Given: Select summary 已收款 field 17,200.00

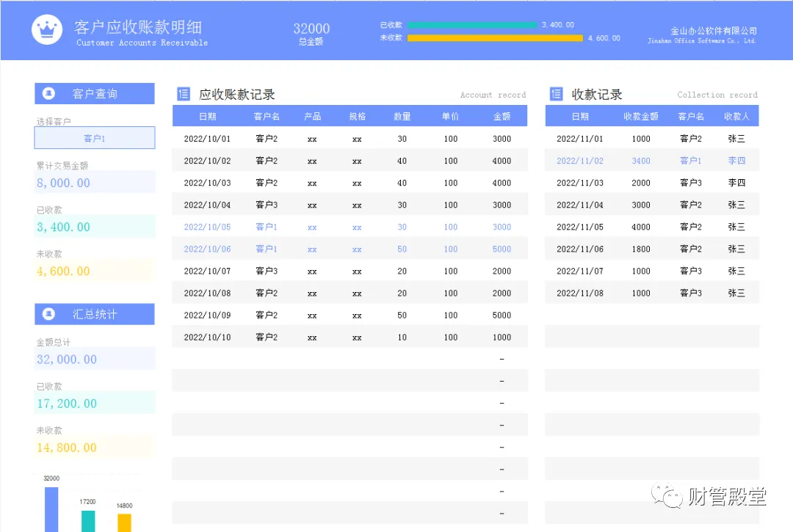Looking at the screenshot, I should click(95, 403).
